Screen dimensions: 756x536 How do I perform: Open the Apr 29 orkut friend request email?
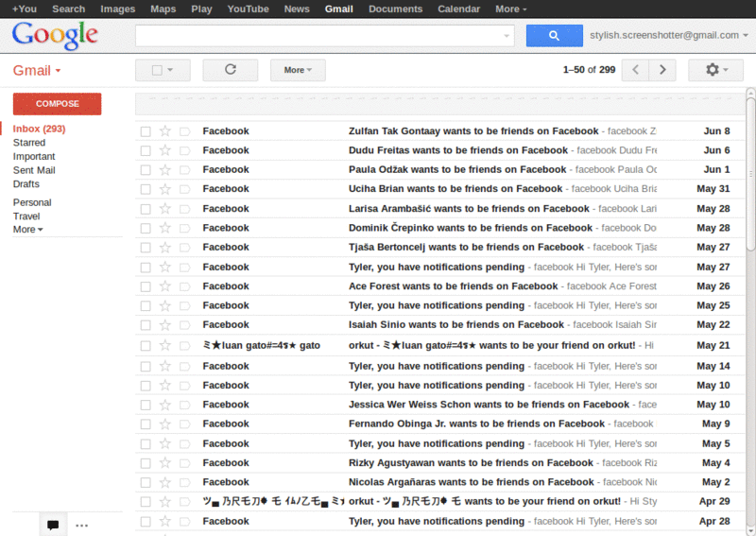[439, 502]
